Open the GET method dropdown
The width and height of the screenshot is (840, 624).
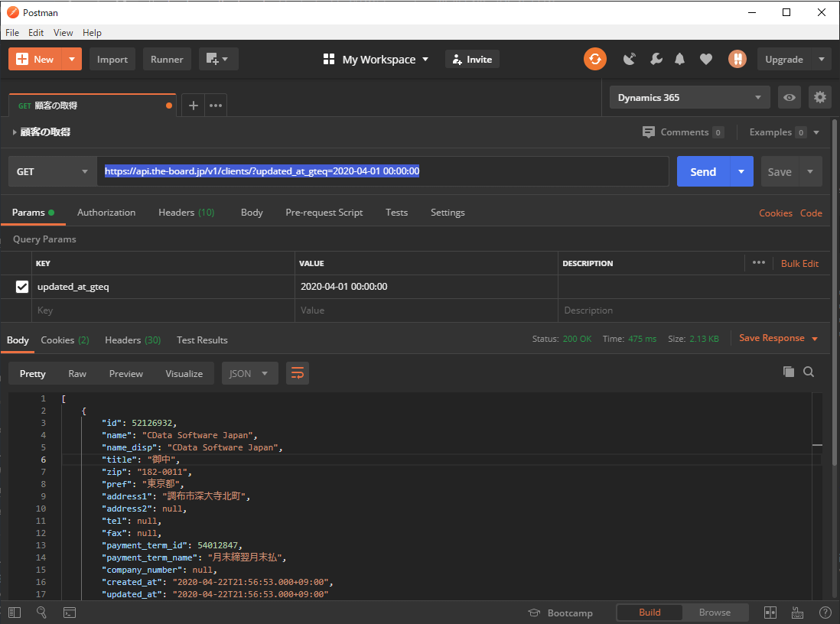click(52, 172)
